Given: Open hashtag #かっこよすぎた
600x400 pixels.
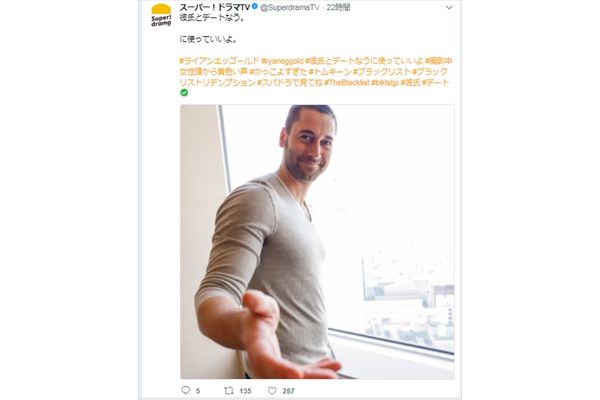Looking at the screenshot, I should click(x=278, y=72).
